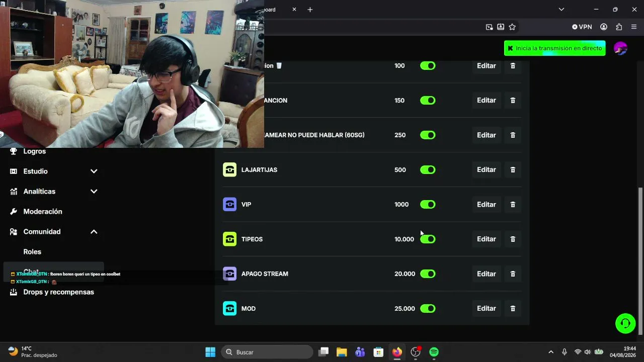The height and width of the screenshot is (362, 644).
Task: Edit the APAGO STREAM reward
Action: point(487,274)
